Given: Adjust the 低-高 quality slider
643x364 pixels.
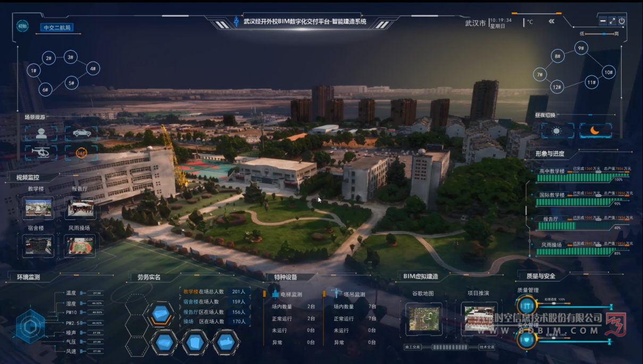Looking at the screenshot, I should (602, 34).
